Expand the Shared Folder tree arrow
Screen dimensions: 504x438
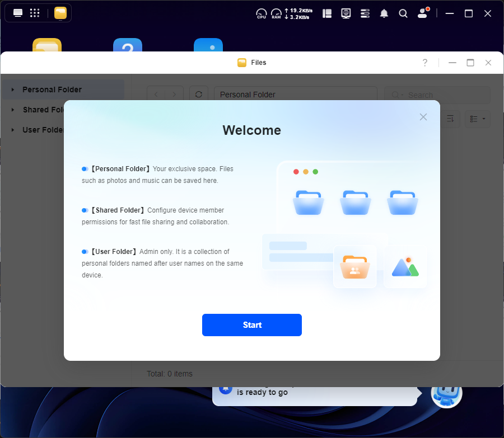point(13,110)
